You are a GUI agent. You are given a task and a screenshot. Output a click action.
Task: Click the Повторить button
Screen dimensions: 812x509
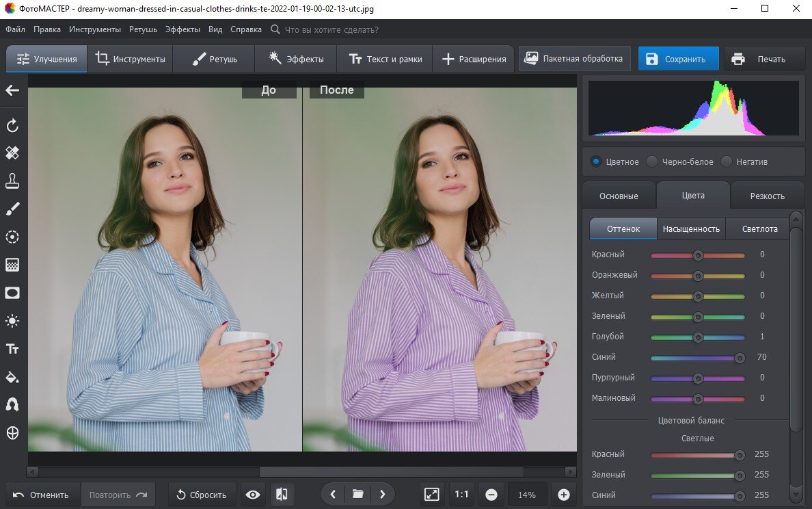pos(118,495)
